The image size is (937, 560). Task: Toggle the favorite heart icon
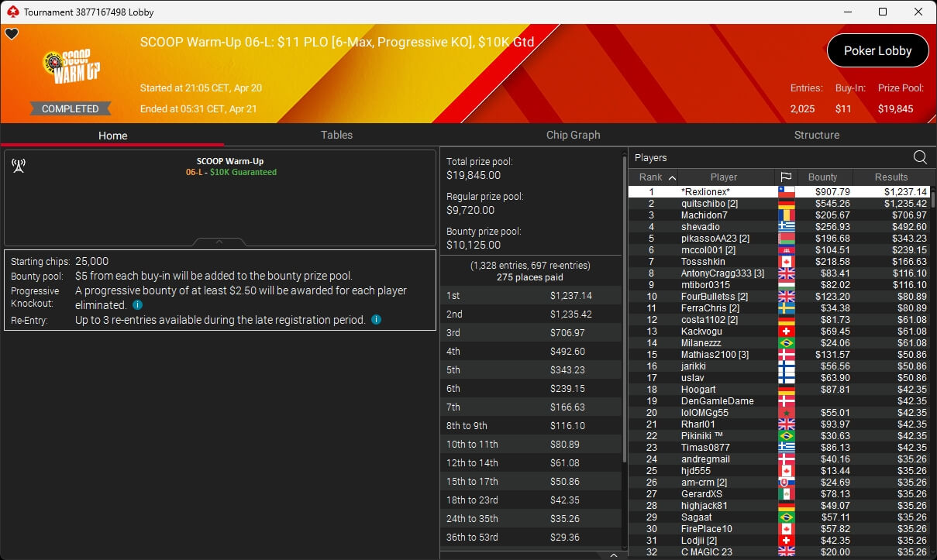click(12, 34)
